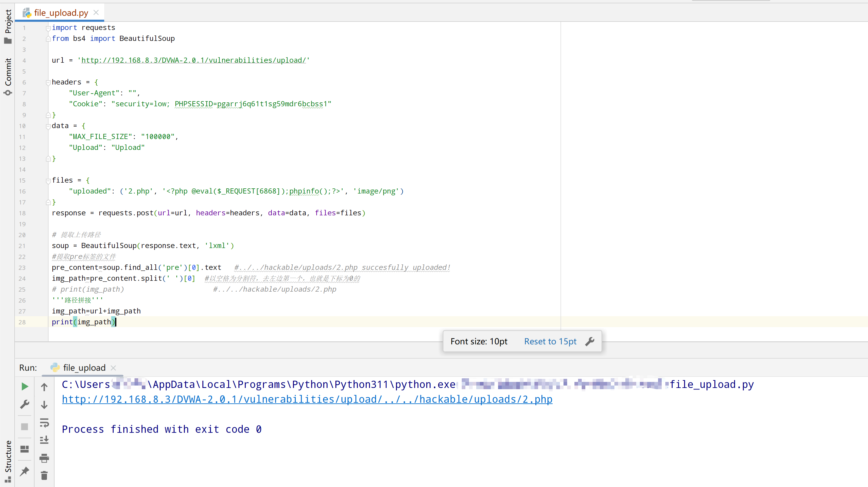Viewport: 868px width, 487px height.
Task: Open the Project tool window tab
Action: 8,26
